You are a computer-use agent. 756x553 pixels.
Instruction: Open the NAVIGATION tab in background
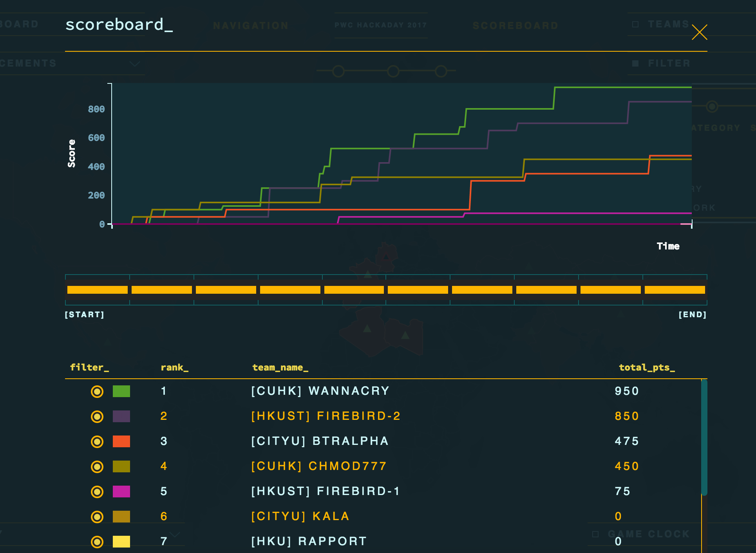pos(251,26)
